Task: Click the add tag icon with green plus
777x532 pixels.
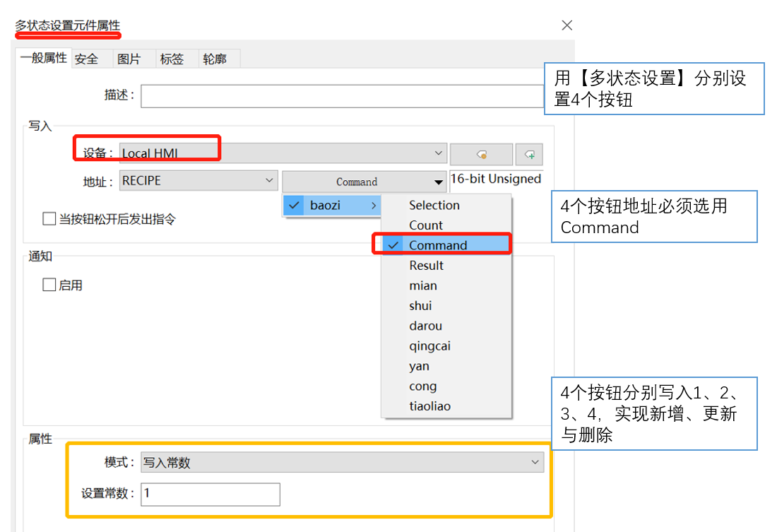Action: [529, 154]
